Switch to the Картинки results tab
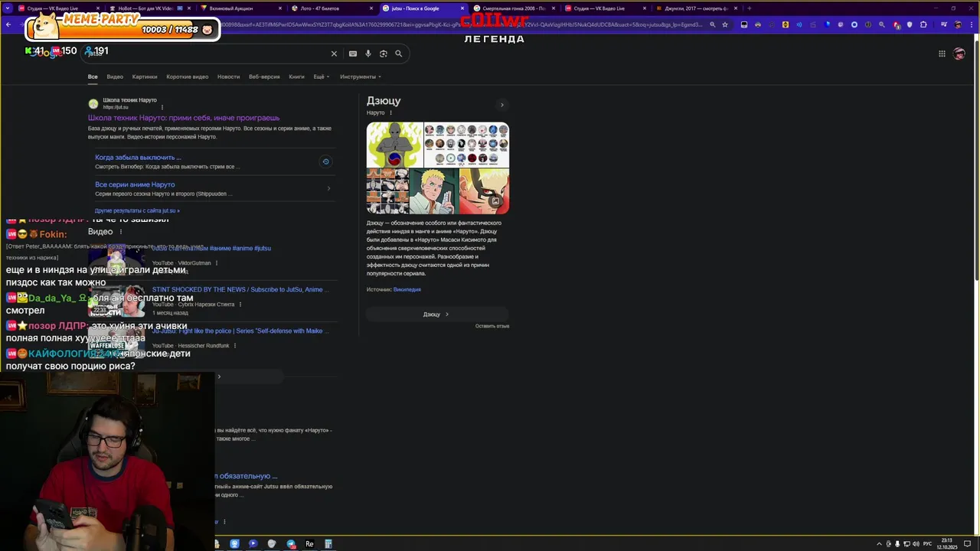980x551 pixels. tap(144, 77)
